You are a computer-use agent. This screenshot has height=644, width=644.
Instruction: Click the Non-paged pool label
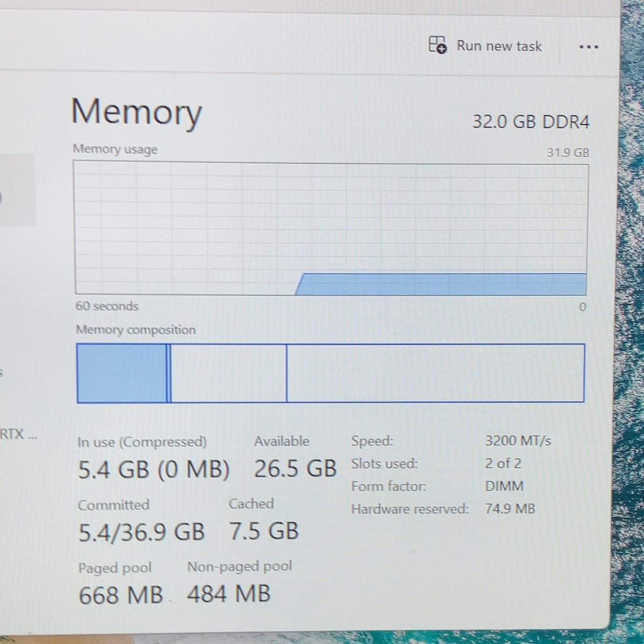[239, 566]
